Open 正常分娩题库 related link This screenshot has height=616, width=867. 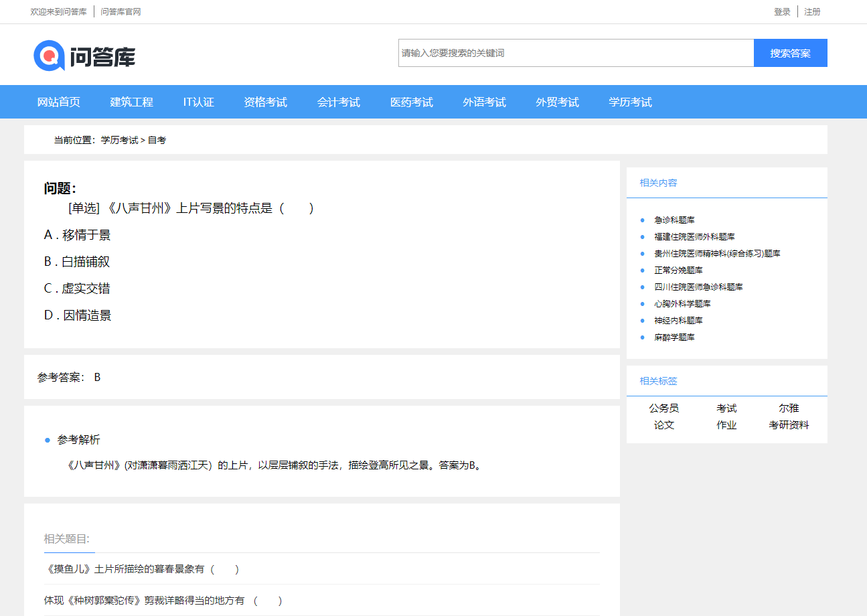(x=679, y=270)
